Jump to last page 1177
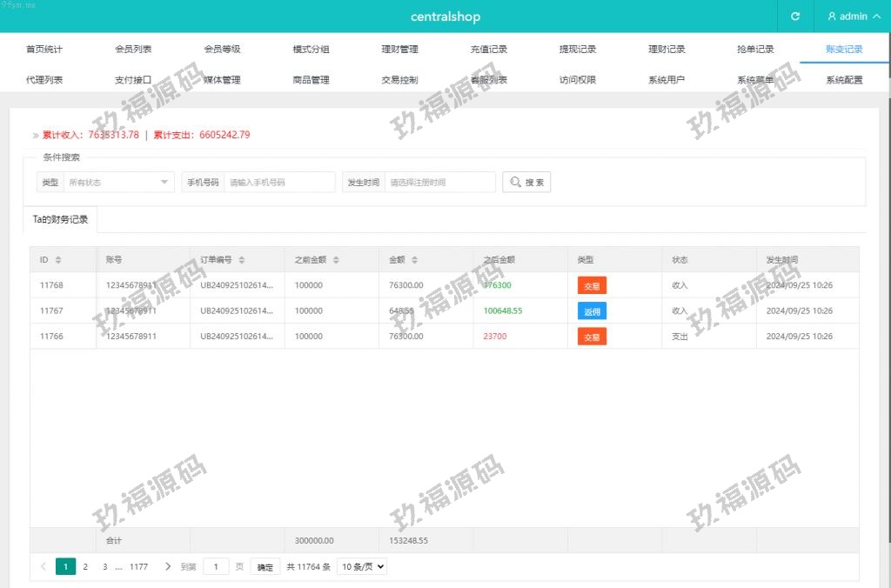This screenshot has width=891, height=588. click(x=138, y=566)
